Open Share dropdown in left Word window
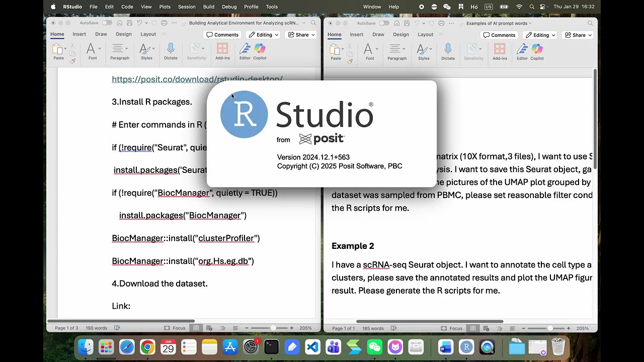The width and height of the screenshot is (644, 362). tap(301, 35)
